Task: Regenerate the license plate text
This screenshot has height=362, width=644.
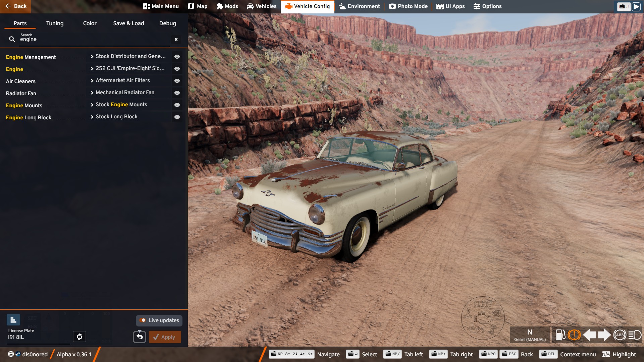Action: pyautogui.click(x=79, y=337)
